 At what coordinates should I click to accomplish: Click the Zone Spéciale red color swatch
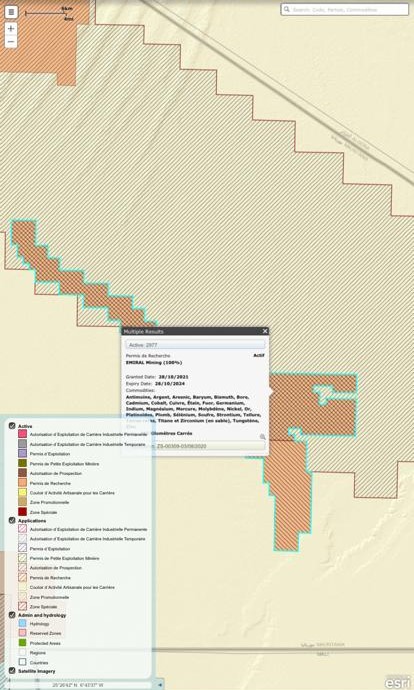click(22, 512)
